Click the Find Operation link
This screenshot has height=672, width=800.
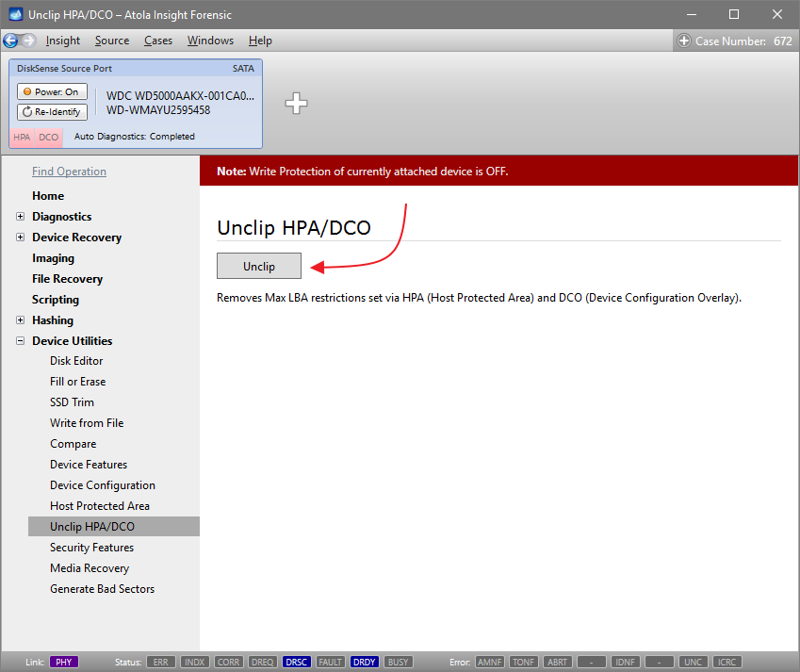click(x=69, y=172)
